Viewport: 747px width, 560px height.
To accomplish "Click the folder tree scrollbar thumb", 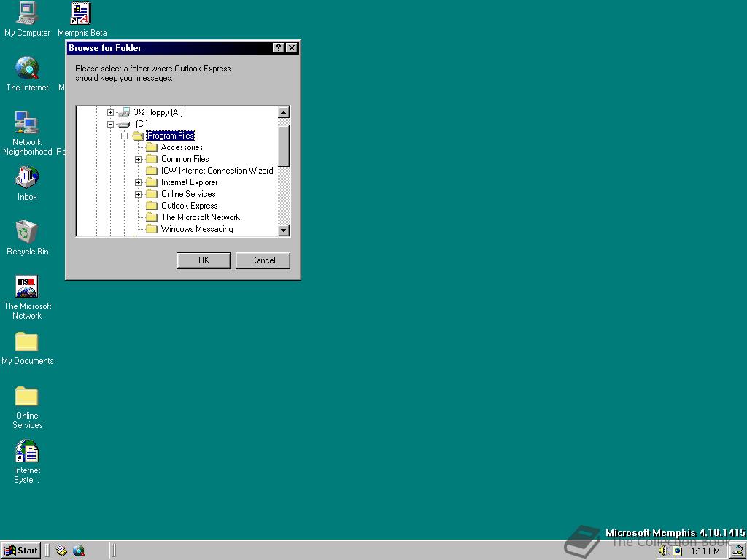I will pos(284,146).
